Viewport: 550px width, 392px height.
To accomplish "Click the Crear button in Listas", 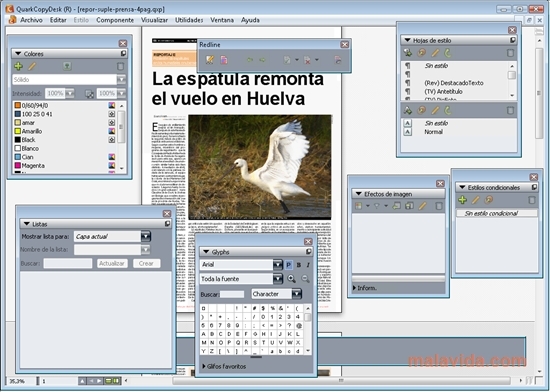I will pos(146,263).
